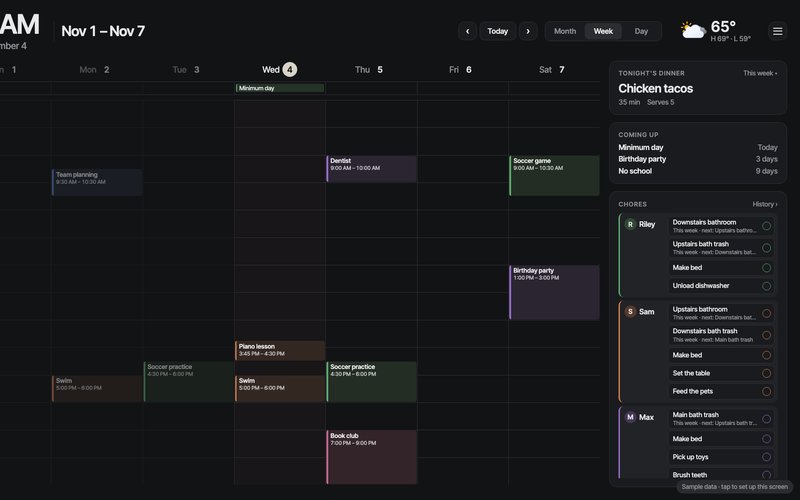Open the Book club event
Screen dimensions: 800x500
coord(371,457)
